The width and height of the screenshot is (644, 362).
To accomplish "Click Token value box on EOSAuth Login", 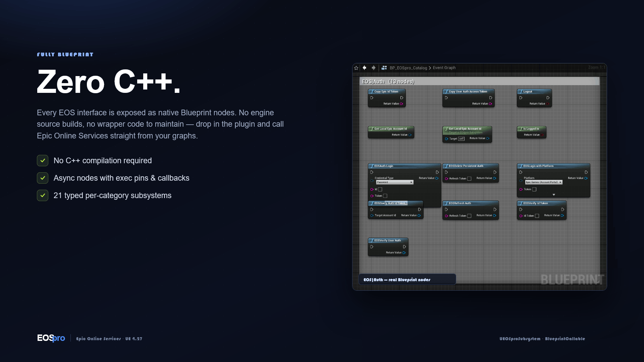I will [385, 196].
